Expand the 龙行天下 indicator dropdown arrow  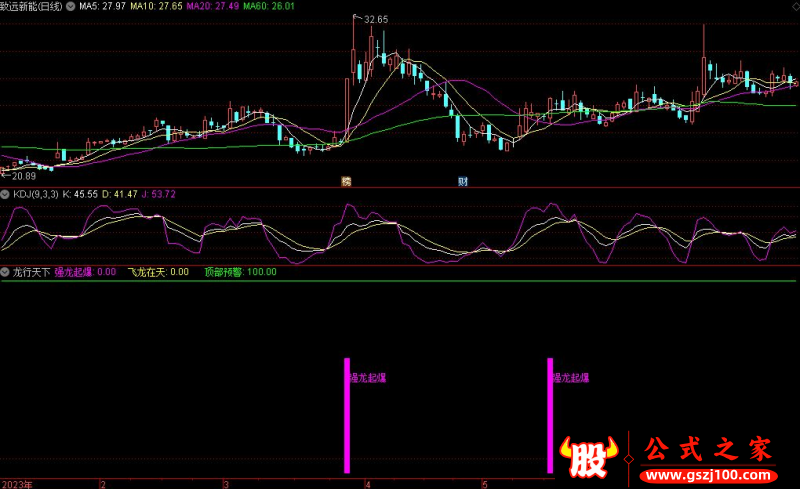(x=6, y=271)
